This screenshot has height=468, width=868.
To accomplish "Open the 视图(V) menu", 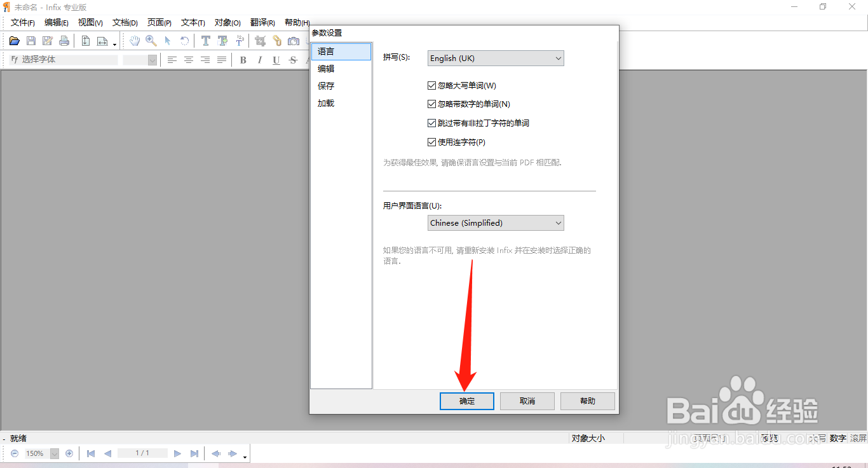I will pyautogui.click(x=90, y=22).
